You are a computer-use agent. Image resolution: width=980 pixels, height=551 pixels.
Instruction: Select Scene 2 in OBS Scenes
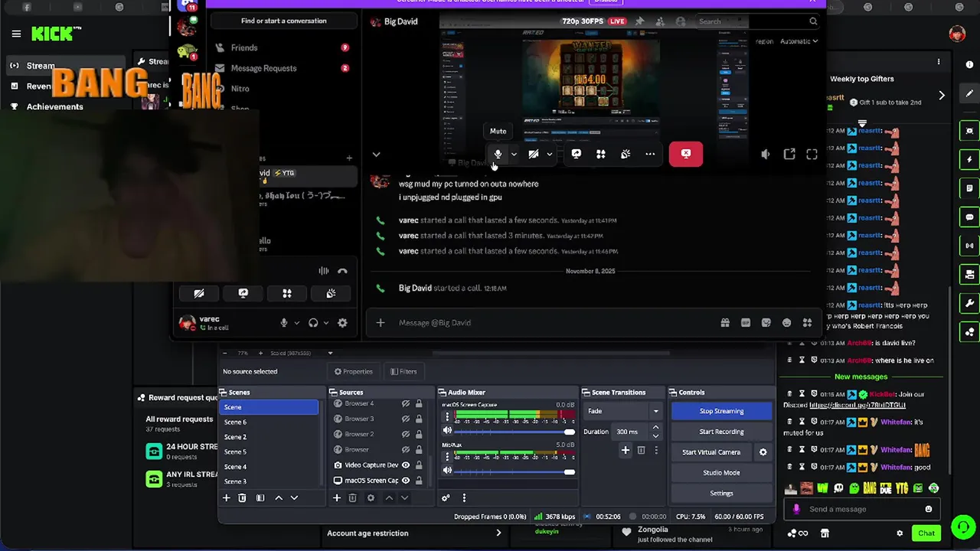(x=269, y=437)
